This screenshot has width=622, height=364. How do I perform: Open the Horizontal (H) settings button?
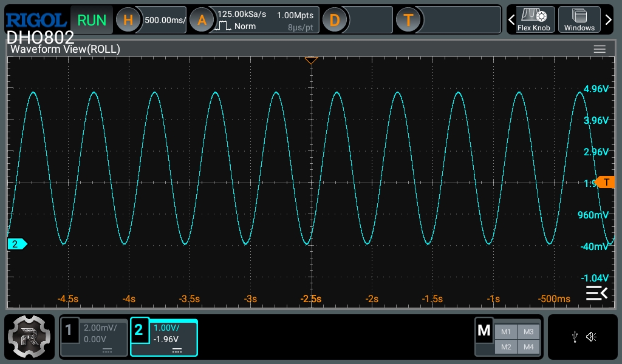(x=128, y=20)
